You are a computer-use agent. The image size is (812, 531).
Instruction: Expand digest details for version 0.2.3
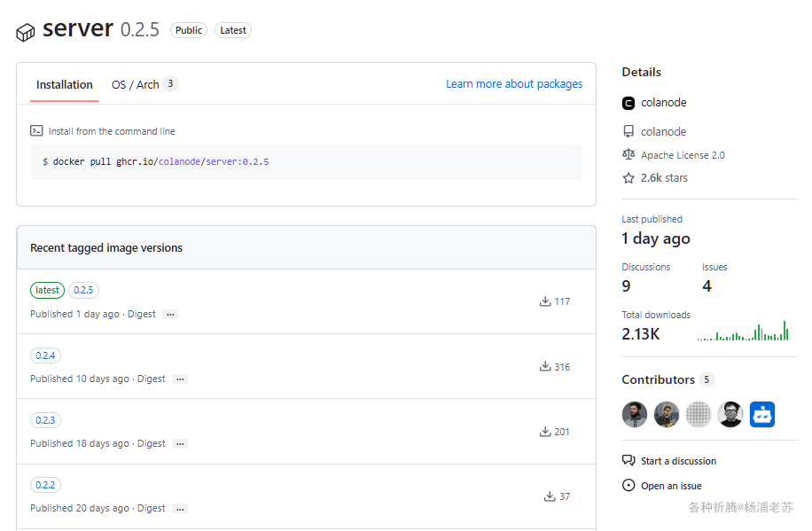pyautogui.click(x=180, y=443)
